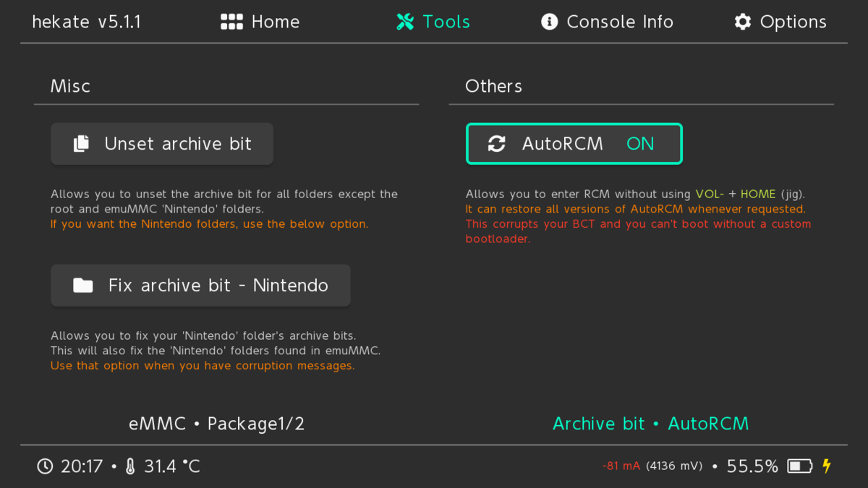868x488 pixels.
Task: Click the -81 mA current reading
Action: click(621, 466)
